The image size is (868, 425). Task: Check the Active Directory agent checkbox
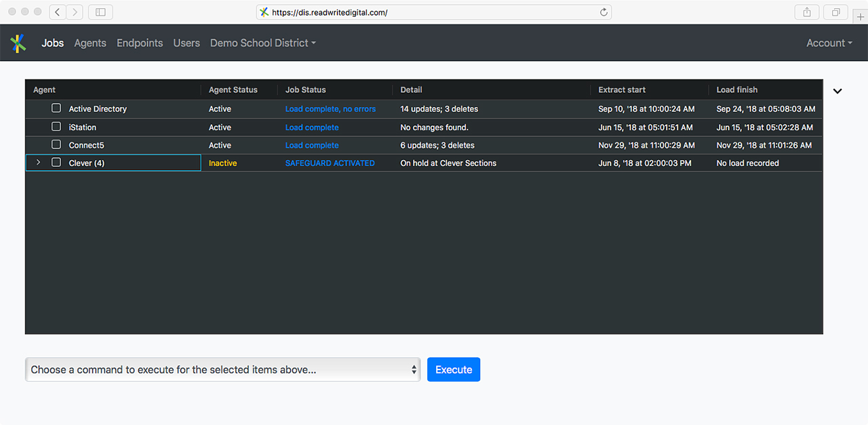pos(56,108)
